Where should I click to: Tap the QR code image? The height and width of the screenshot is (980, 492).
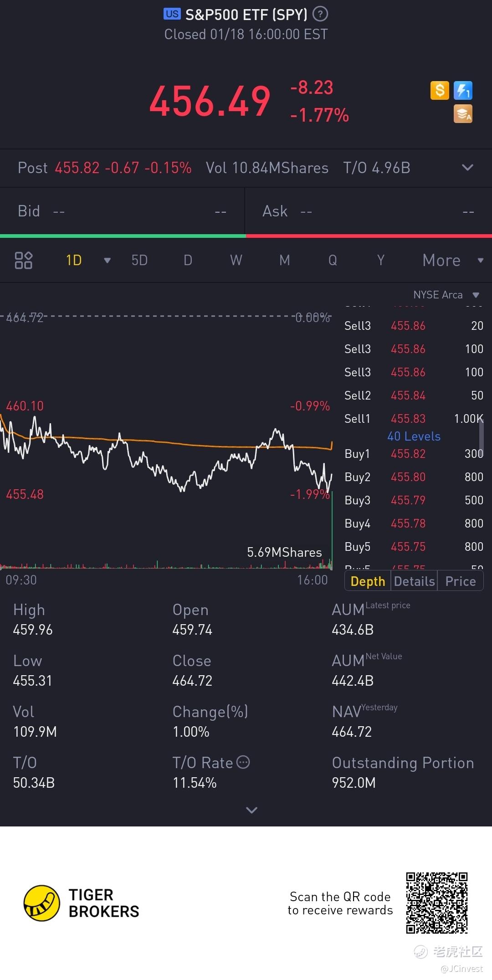437,903
